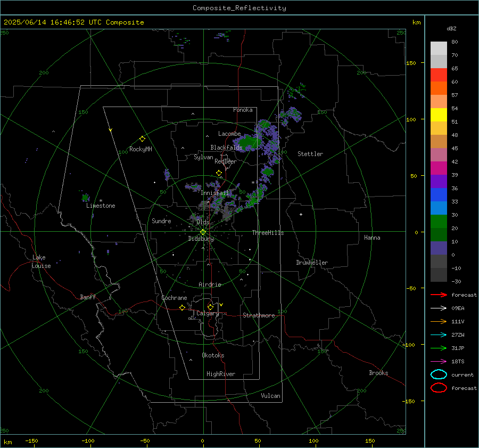Select the dark orange 60 dBZ swatch
Screen dimensions: 479x448
tap(439, 88)
